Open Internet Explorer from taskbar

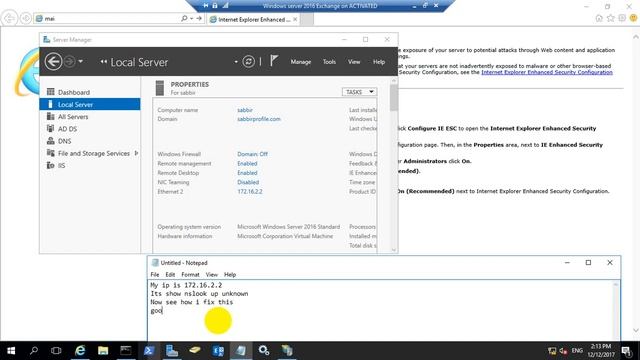pos(80,351)
